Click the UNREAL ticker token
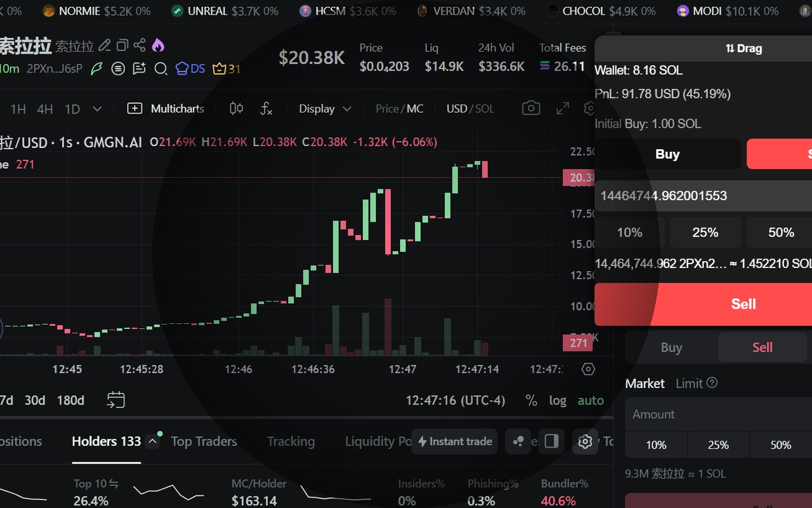Screen dimensions: 812x508 pos(225,11)
